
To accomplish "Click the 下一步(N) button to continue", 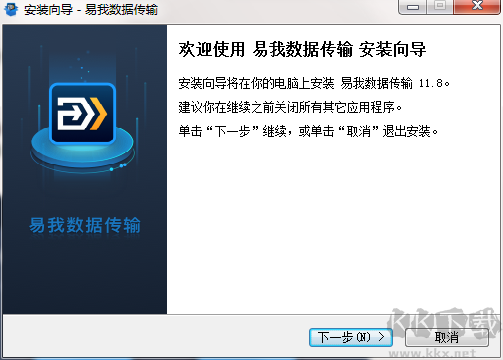I will pos(351,337).
